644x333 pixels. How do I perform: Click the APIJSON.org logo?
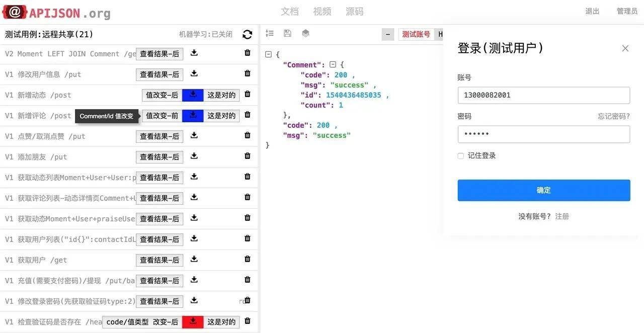(56, 12)
